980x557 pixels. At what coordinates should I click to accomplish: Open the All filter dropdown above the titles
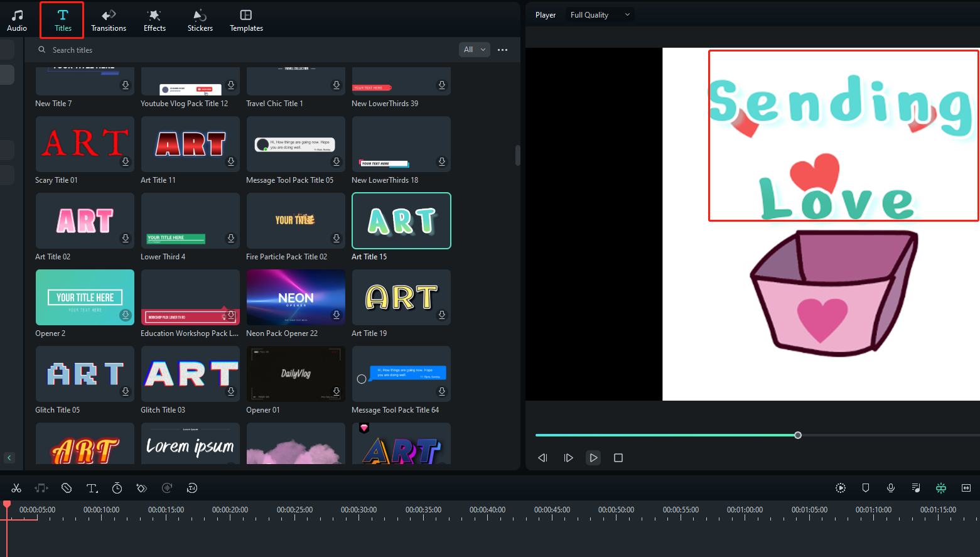tap(474, 49)
